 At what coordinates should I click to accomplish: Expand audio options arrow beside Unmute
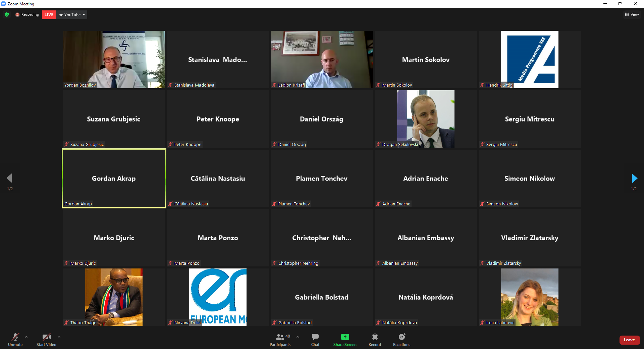(x=26, y=337)
